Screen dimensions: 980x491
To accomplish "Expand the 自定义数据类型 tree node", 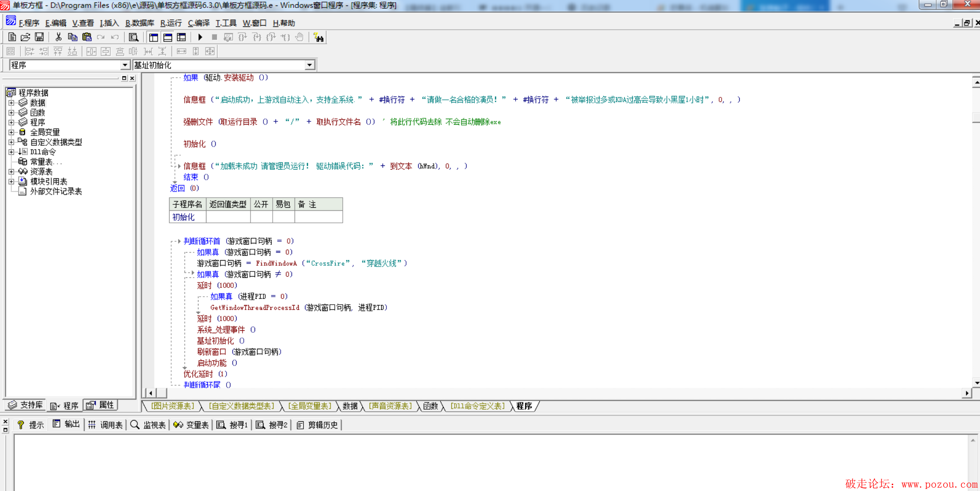I will click(x=11, y=142).
